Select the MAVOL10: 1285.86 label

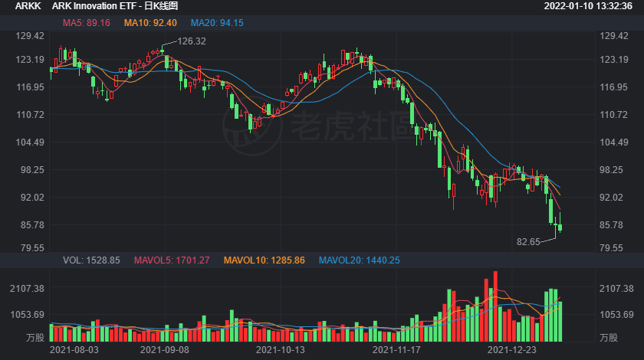[264, 260]
